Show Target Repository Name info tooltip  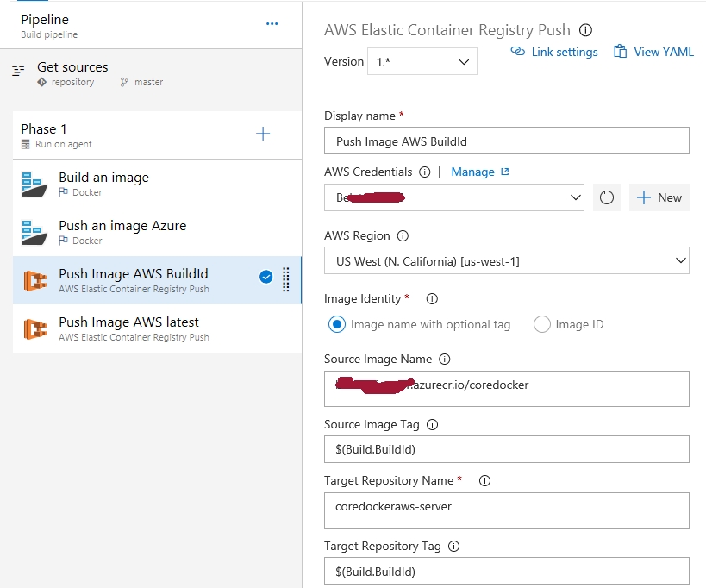pyautogui.click(x=484, y=481)
